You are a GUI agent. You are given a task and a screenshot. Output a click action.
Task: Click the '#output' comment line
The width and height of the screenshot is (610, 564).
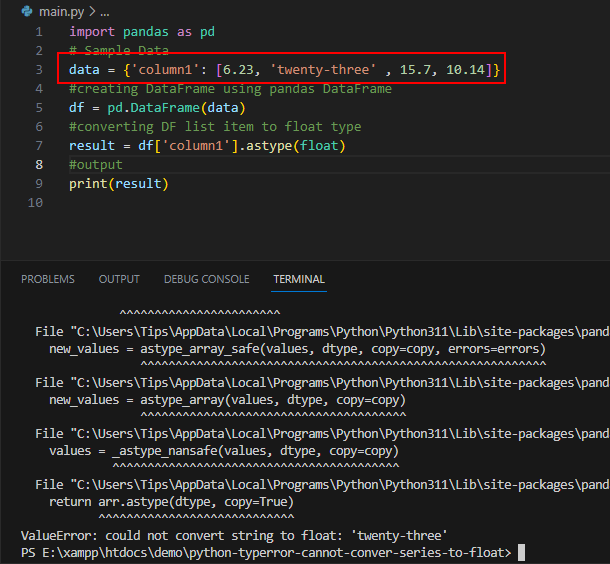click(x=96, y=165)
